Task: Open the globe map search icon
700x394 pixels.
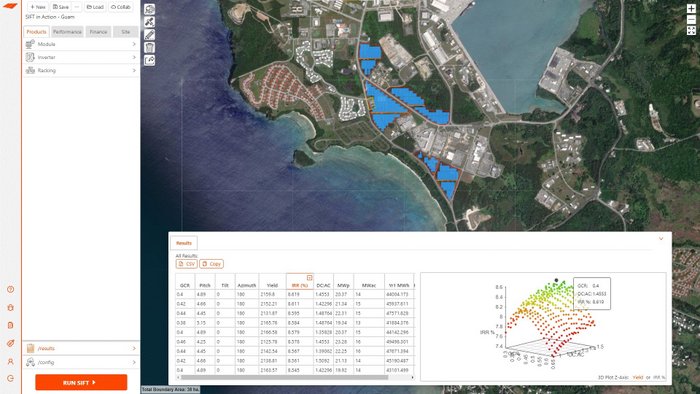Action: (x=150, y=9)
